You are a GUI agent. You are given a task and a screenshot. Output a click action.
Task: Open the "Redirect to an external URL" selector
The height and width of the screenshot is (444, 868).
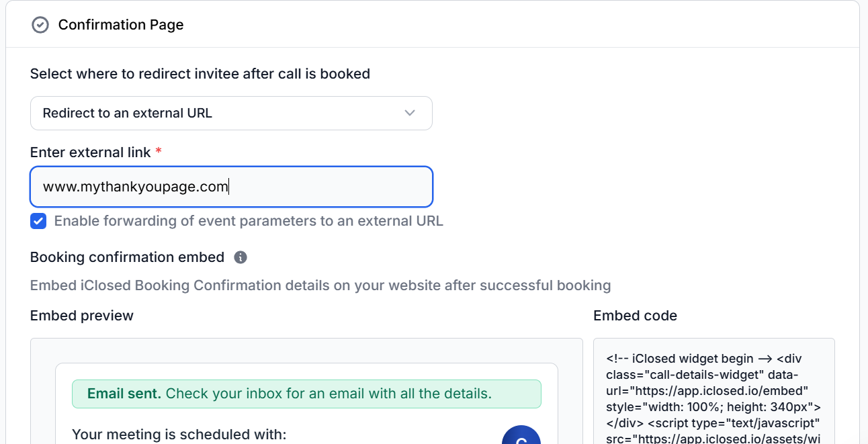tap(230, 113)
